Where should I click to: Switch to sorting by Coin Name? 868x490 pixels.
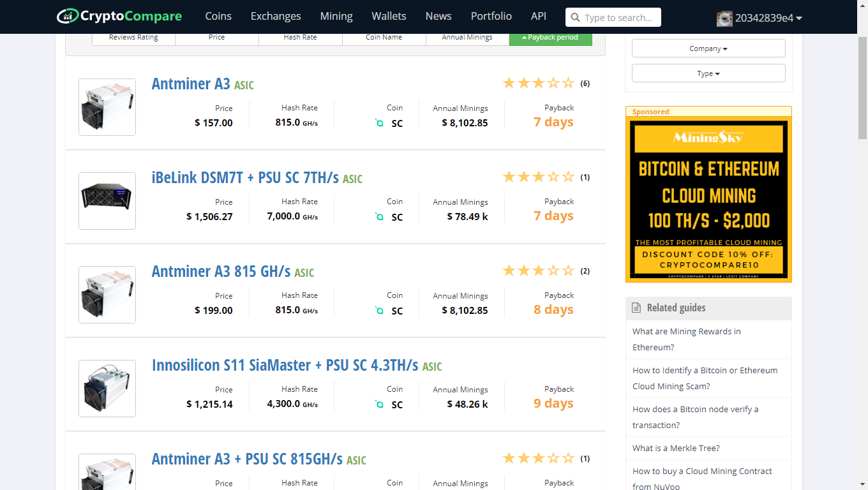[384, 36]
